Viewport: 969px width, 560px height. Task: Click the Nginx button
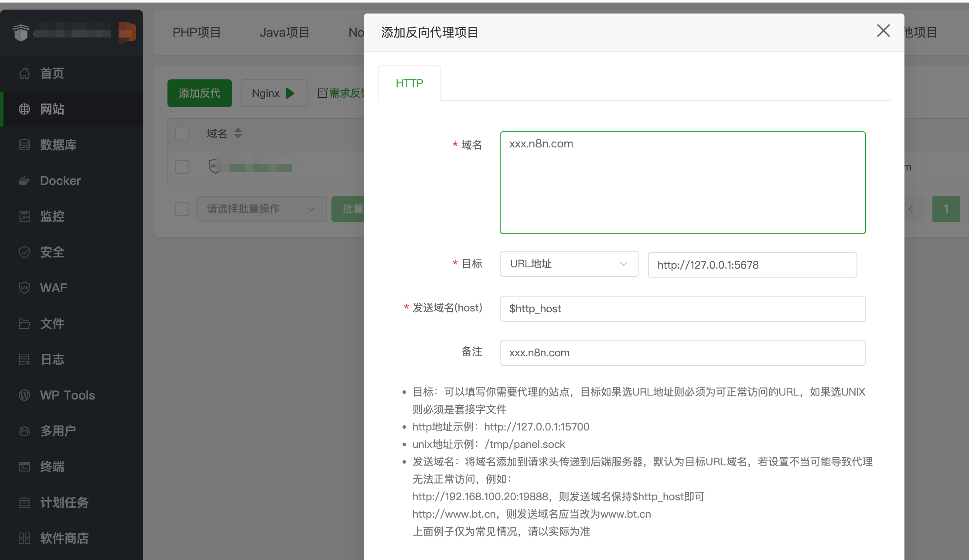point(274,93)
